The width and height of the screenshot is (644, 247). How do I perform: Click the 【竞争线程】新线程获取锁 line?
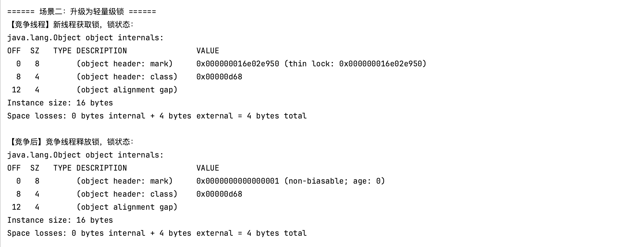point(71,25)
